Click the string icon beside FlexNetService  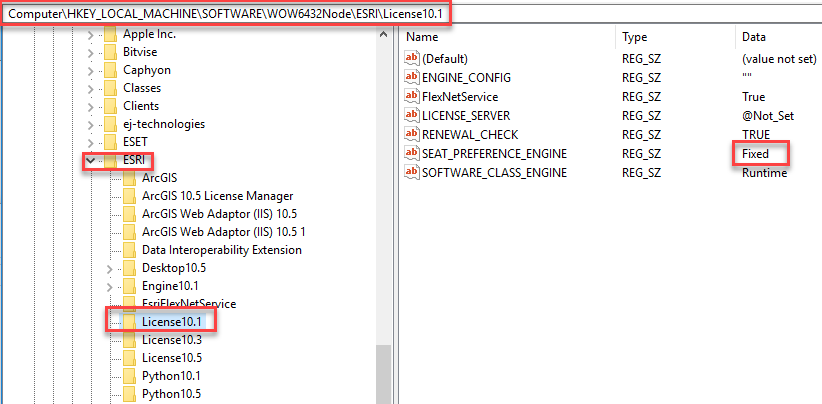coord(412,96)
